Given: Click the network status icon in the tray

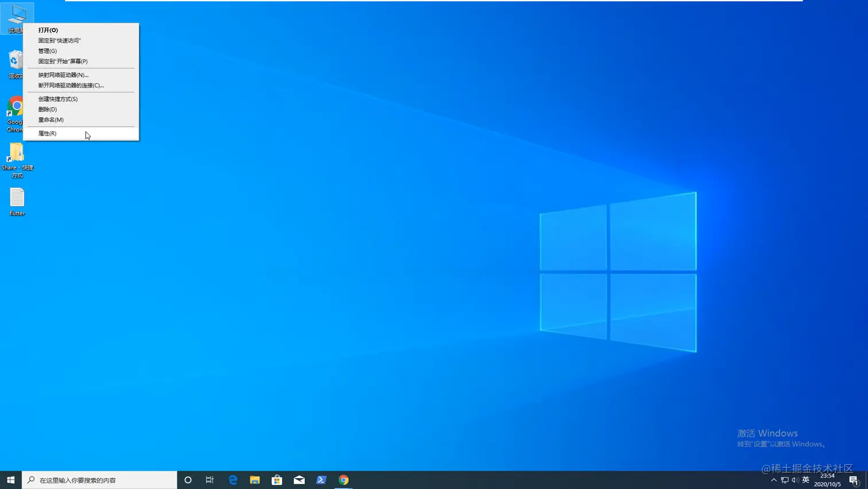Looking at the screenshot, I should [x=784, y=480].
